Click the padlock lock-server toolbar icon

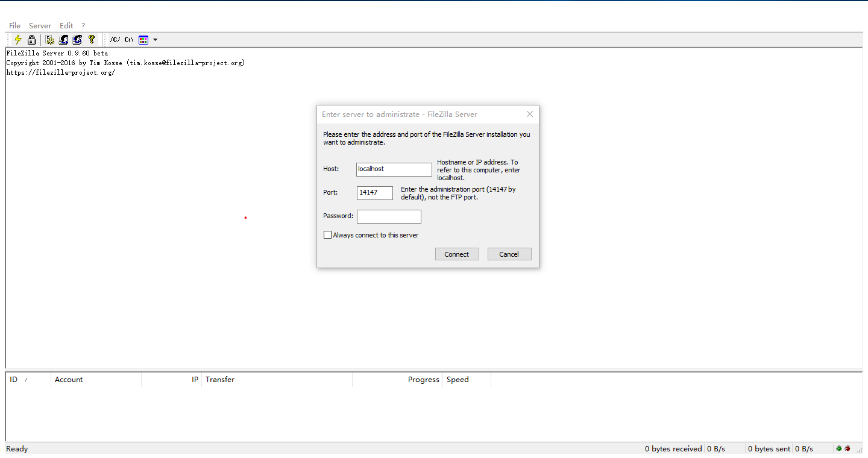click(x=32, y=40)
